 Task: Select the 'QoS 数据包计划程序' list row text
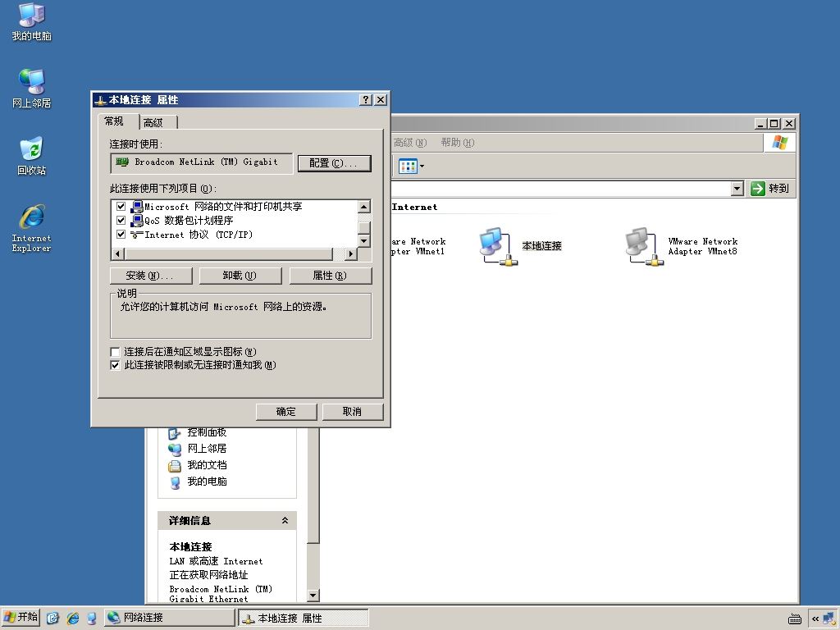189,220
